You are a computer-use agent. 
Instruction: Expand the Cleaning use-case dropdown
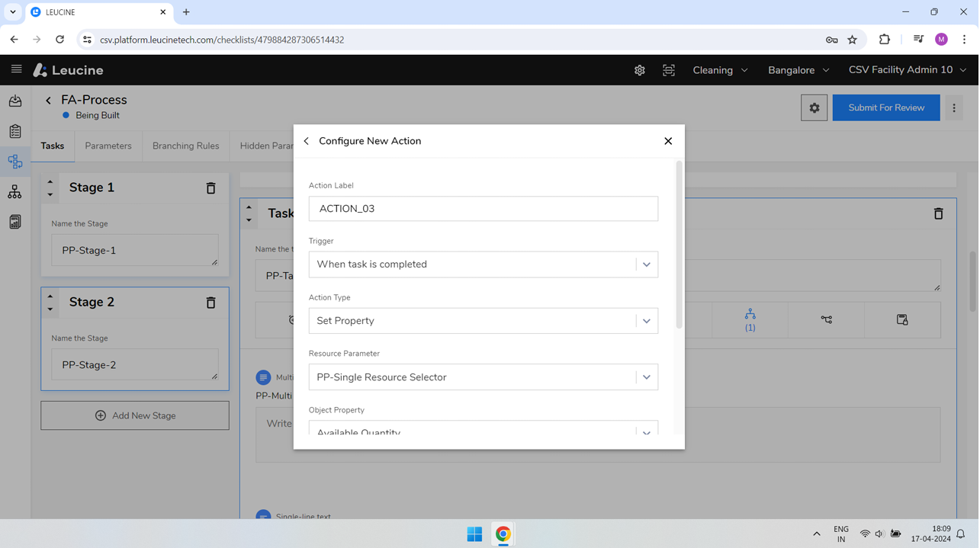pos(720,70)
